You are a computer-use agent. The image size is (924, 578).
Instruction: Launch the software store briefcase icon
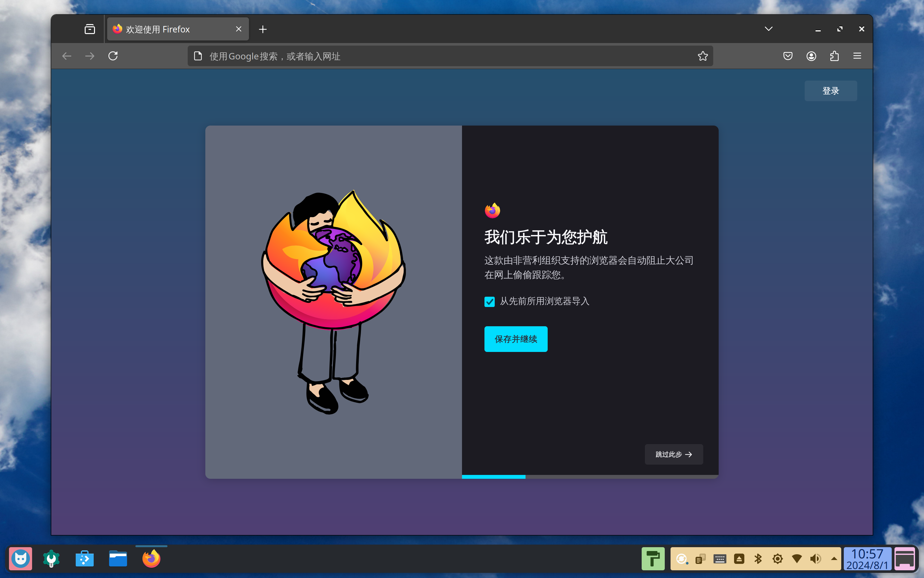coord(84,559)
